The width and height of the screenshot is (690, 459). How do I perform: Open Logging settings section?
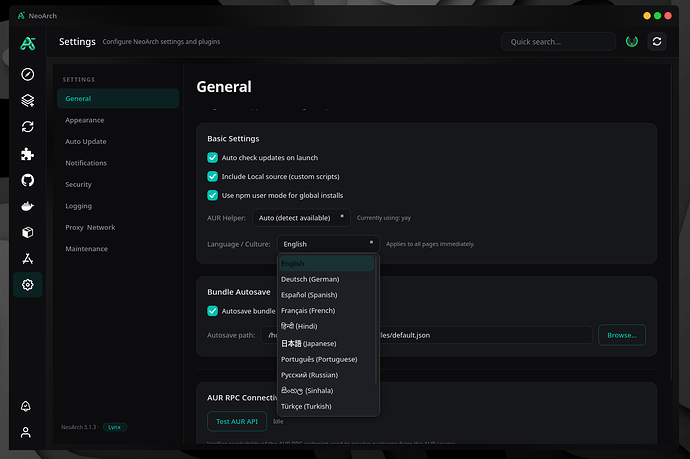click(118, 206)
